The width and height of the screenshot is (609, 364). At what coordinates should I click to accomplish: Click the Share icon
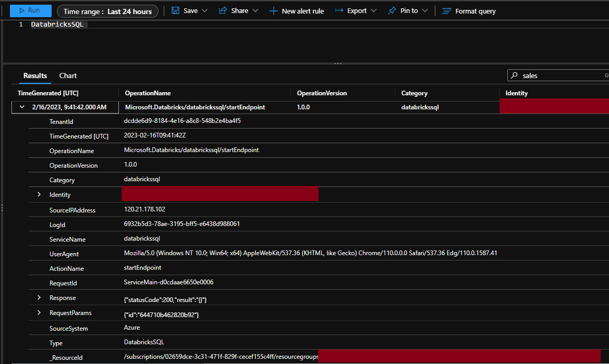click(223, 10)
